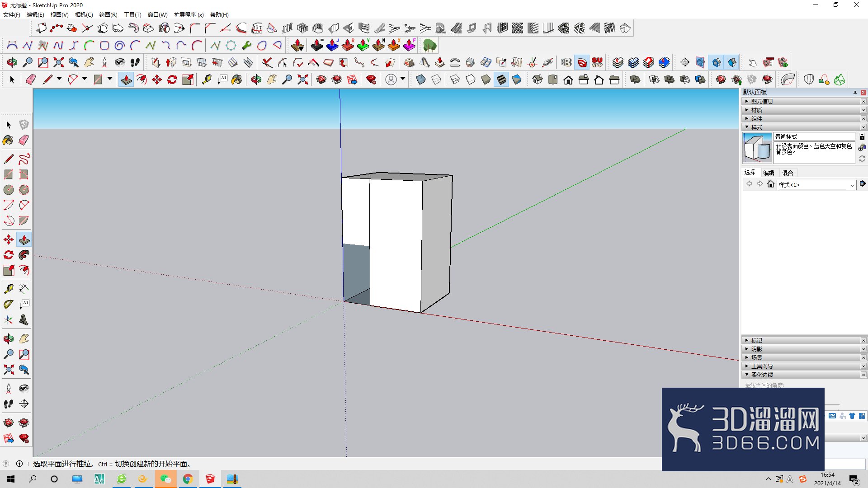
Task: Expand the 组件 panel
Action: click(x=801, y=118)
